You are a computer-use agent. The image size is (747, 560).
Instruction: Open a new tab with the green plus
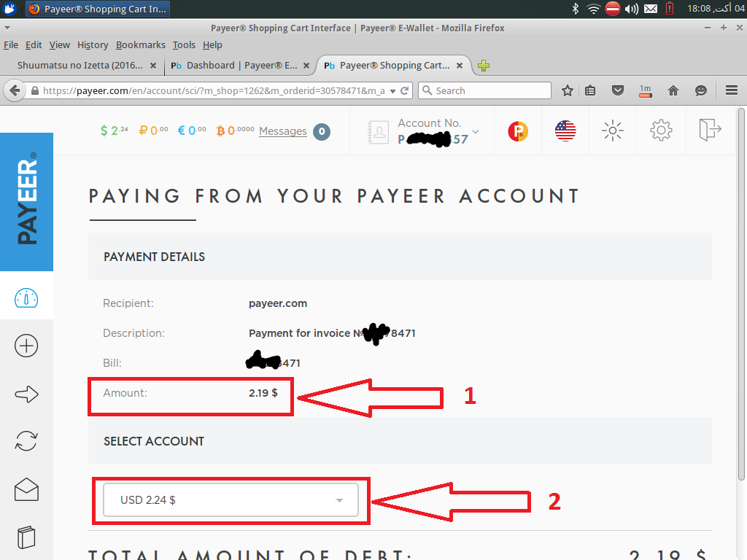pyautogui.click(x=484, y=66)
